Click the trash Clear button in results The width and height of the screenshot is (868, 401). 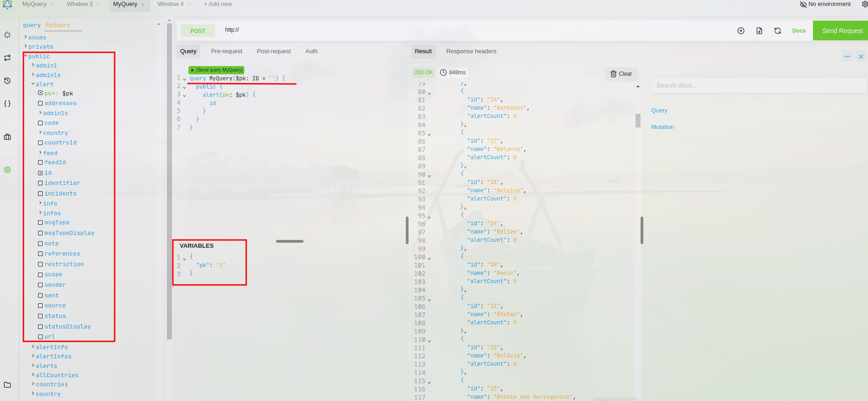point(621,74)
